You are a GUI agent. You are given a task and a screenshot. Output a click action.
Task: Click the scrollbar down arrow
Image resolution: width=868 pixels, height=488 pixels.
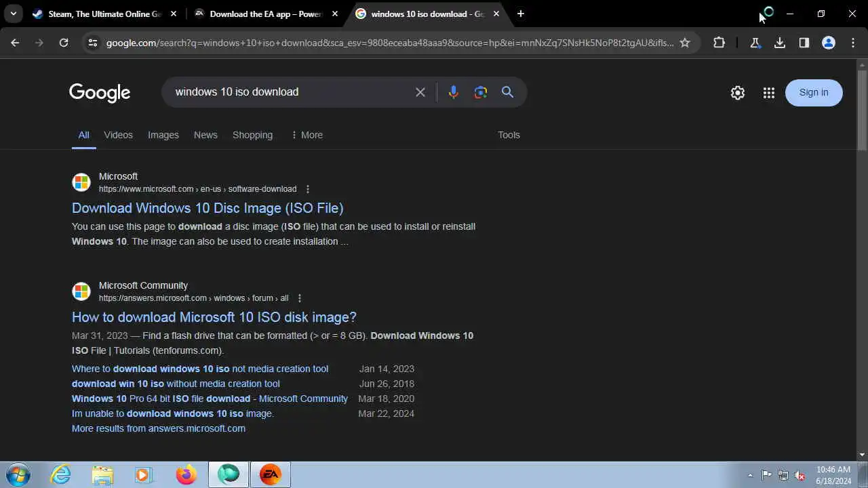[x=862, y=455]
